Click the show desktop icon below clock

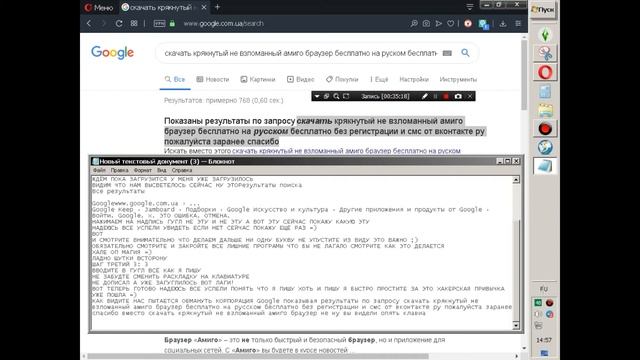pos(544,353)
